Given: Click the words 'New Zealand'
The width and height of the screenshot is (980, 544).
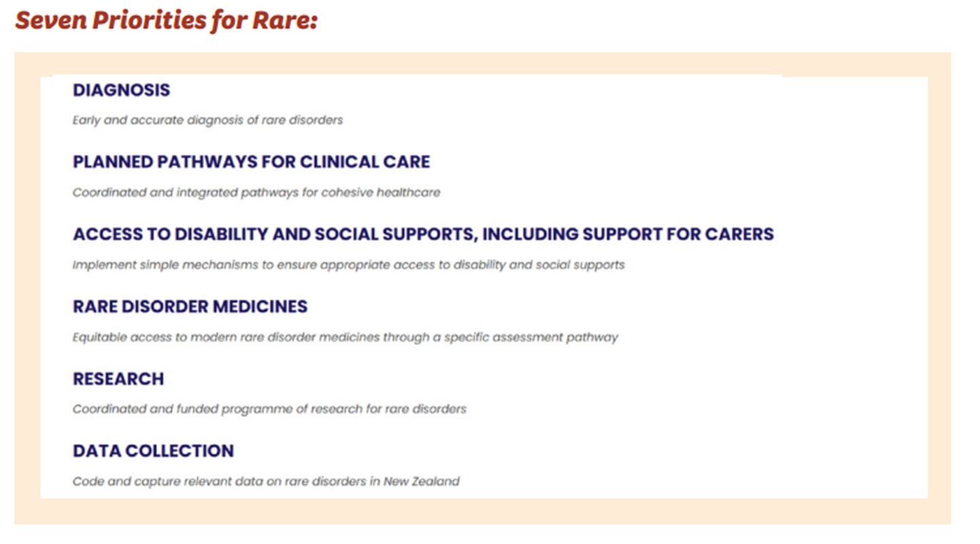Looking at the screenshot, I should click(x=422, y=481).
